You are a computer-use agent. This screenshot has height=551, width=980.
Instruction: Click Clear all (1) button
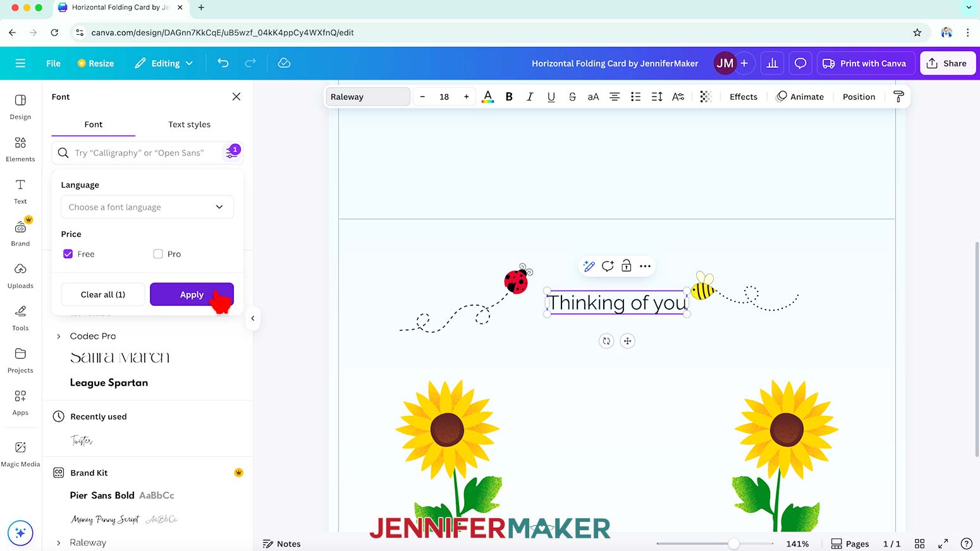[103, 294]
